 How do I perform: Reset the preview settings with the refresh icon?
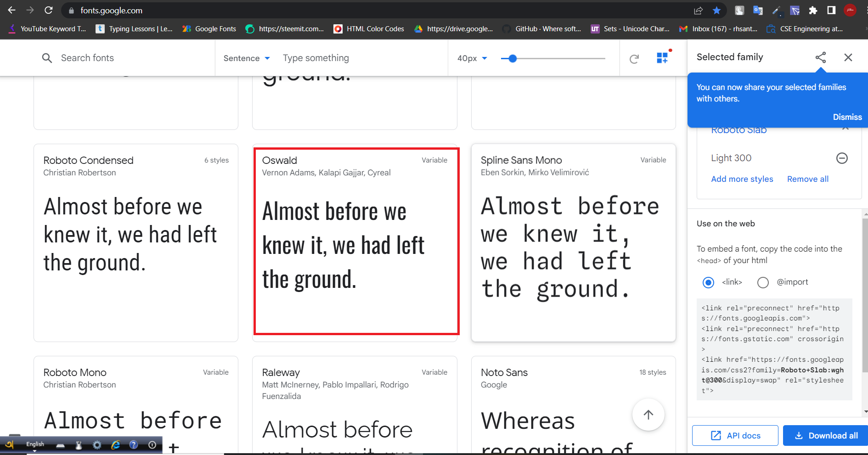coord(634,58)
